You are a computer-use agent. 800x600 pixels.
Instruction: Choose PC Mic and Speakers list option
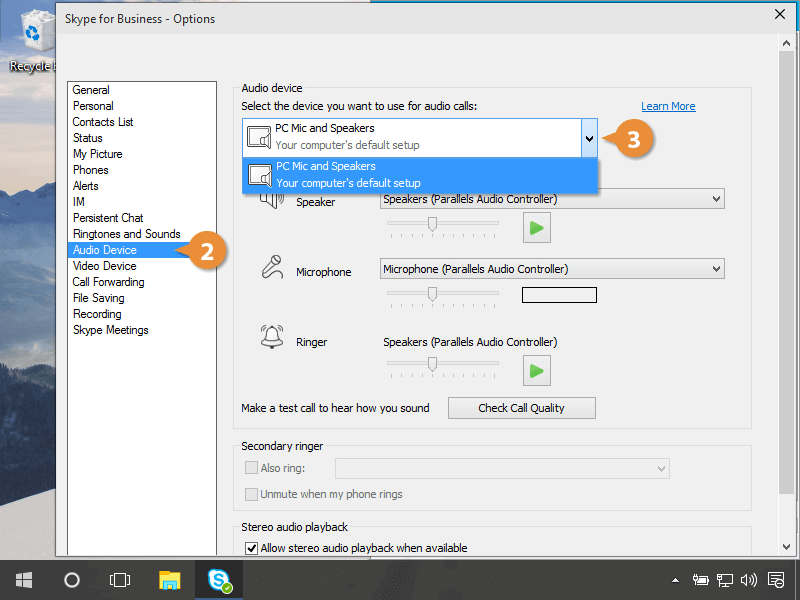(420, 174)
